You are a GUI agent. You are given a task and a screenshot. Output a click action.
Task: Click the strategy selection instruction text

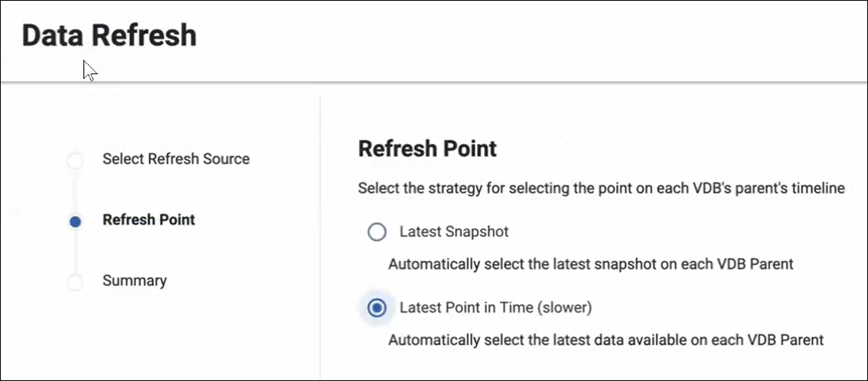(x=601, y=188)
